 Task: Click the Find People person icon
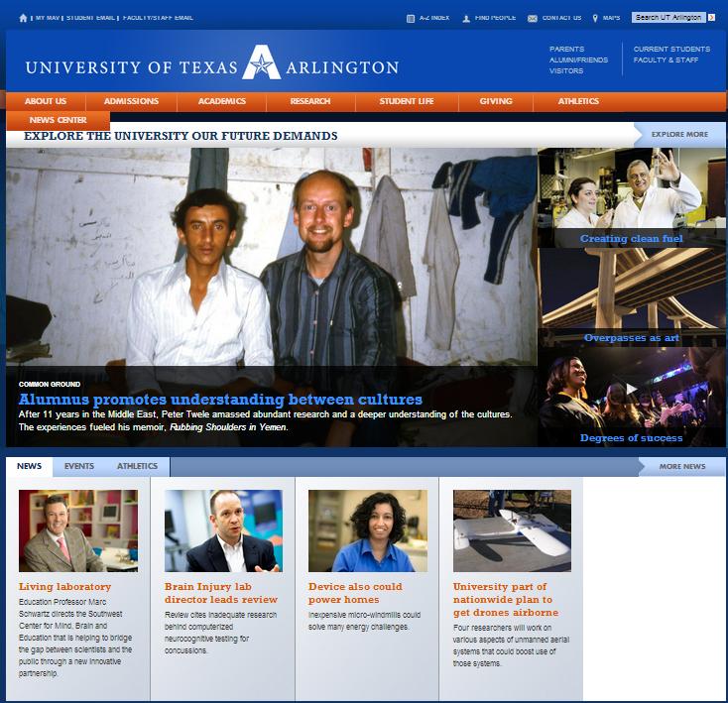click(x=466, y=18)
